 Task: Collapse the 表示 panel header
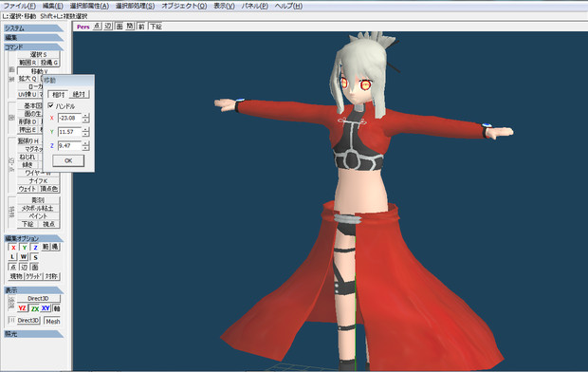(34, 290)
